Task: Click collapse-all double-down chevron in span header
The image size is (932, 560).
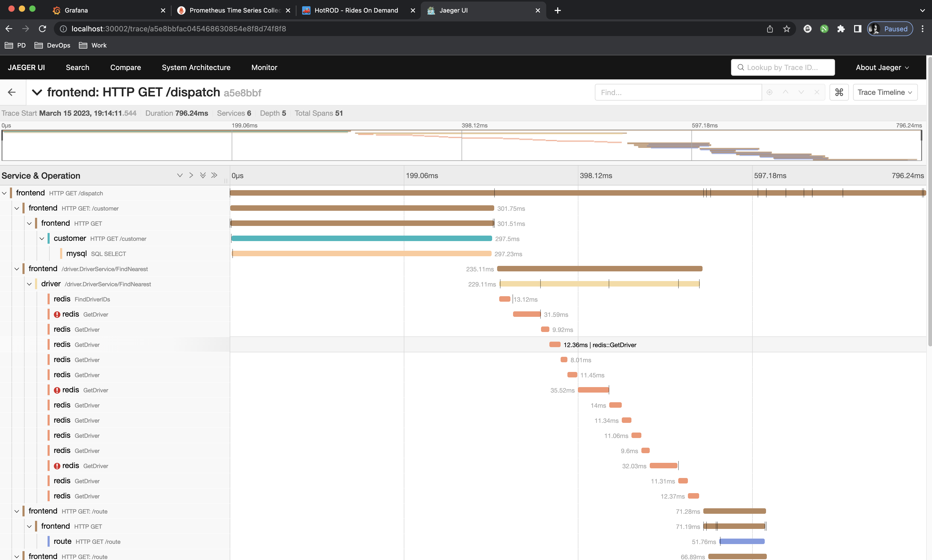Action: click(x=203, y=176)
